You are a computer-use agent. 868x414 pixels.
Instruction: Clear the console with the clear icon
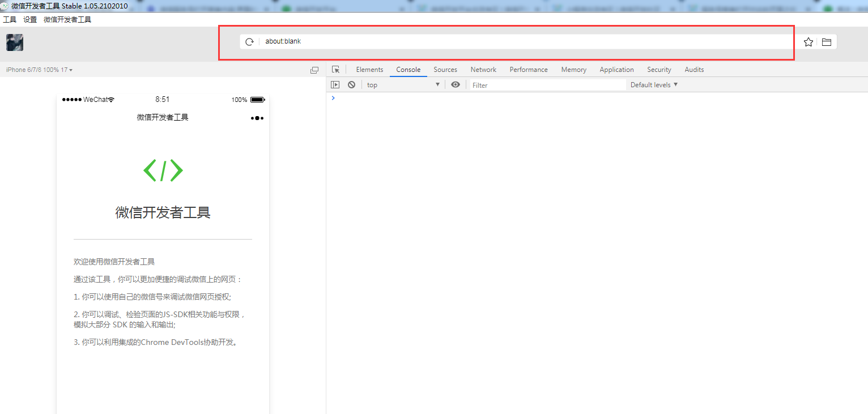click(351, 84)
